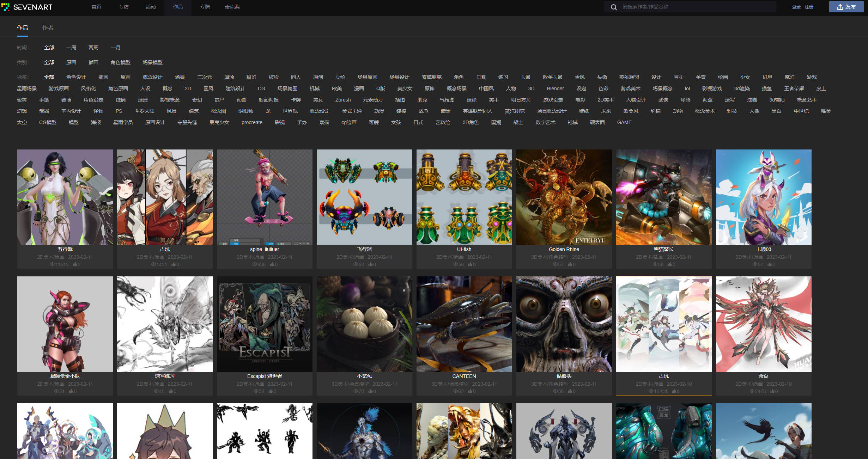
Task: Open the 金乌 artwork thumbnail
Action: coord(764,324)
